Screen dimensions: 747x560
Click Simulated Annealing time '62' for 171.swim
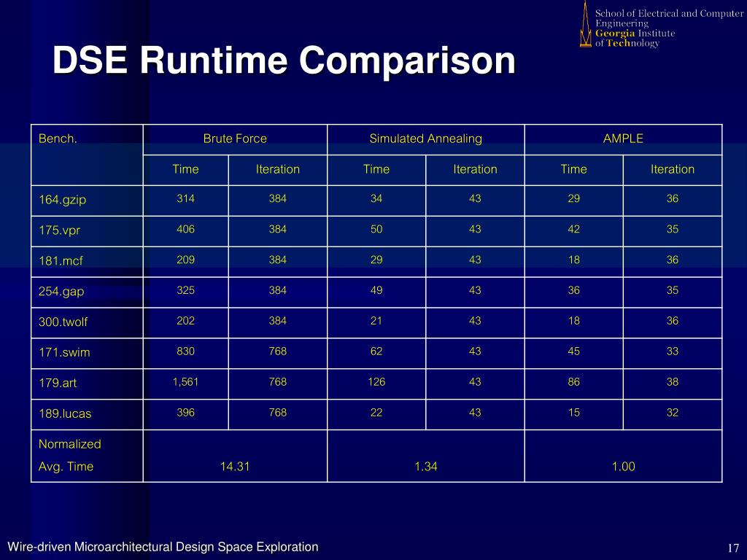pyautogui.click(x=376, y=351)
